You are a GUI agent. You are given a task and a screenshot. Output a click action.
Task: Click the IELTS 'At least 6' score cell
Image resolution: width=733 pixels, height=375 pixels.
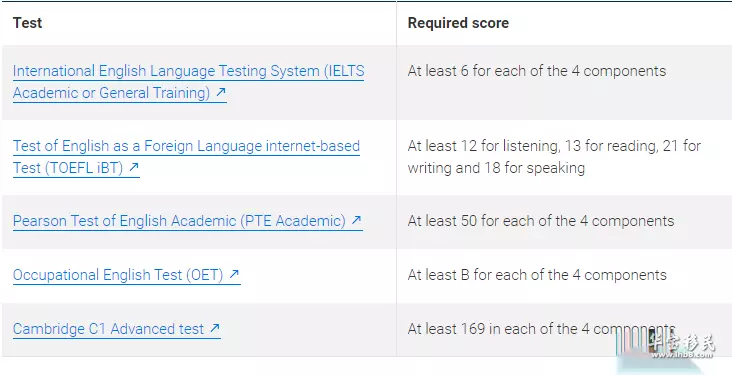(x=537, y=71)
